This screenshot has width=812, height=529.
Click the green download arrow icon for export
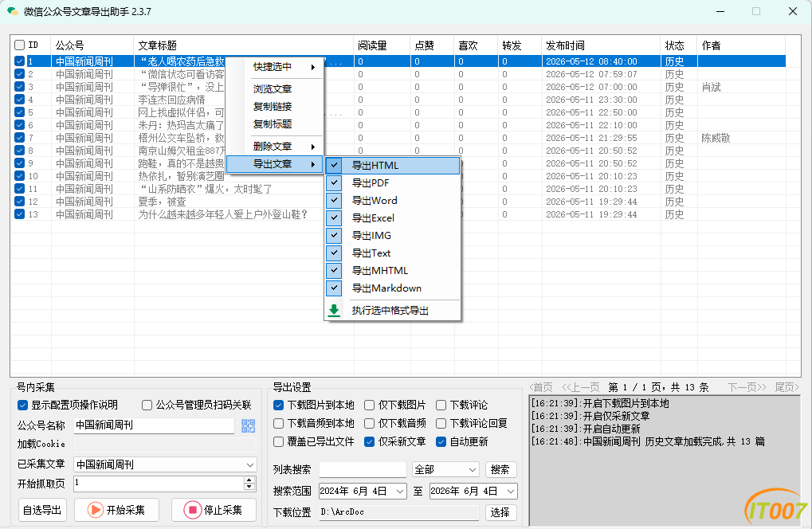coord(334,311)
